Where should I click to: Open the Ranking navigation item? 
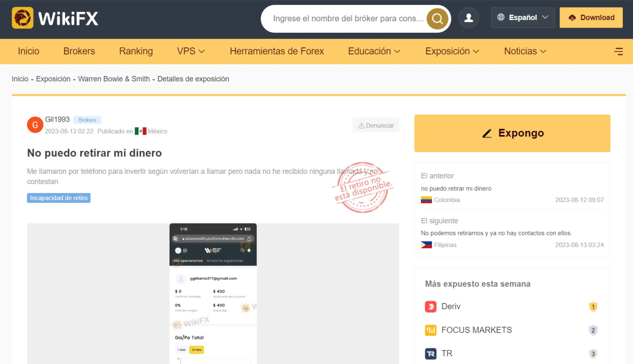pos(136,51)
